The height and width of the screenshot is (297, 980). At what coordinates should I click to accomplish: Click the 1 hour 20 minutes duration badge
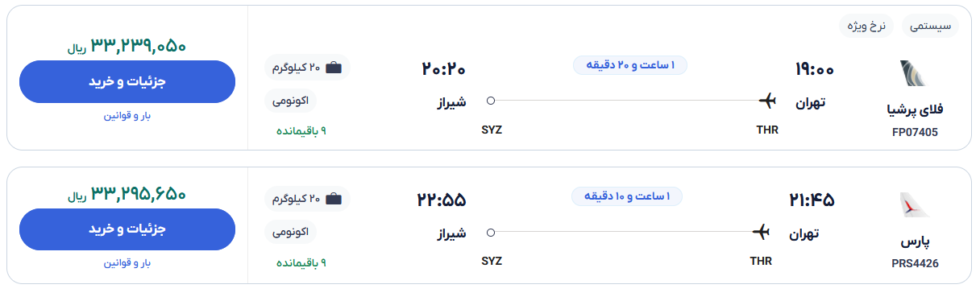[x=630, y=65]
